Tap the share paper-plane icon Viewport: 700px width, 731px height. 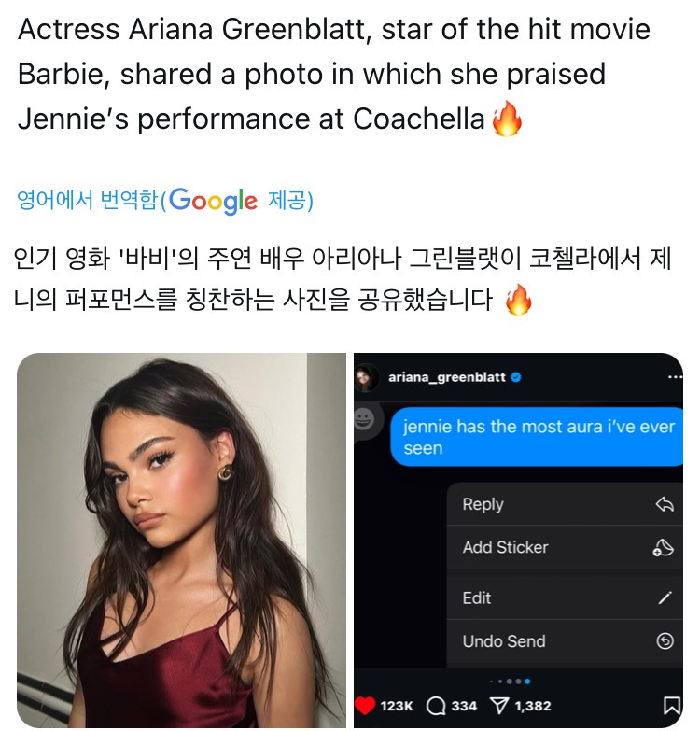click(x=500, y=706)
